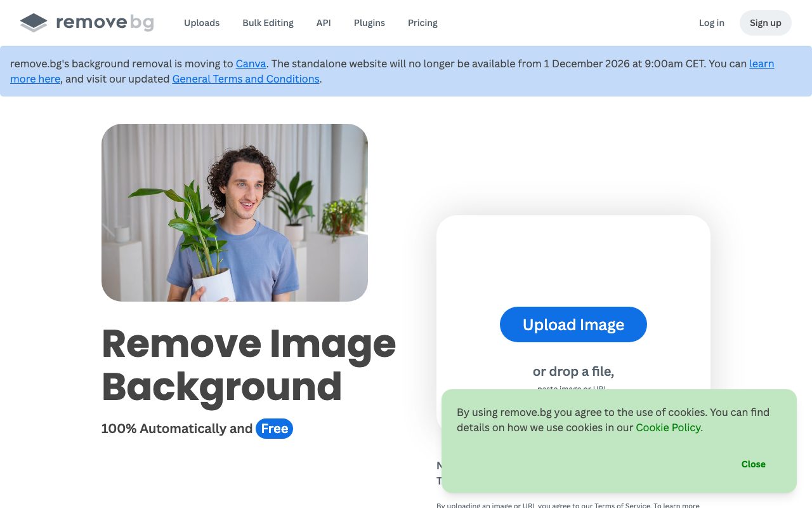Open the Cookie Policy link
Image resolution: width=812 pixels, height=508 pixels.
click(668, 427)
